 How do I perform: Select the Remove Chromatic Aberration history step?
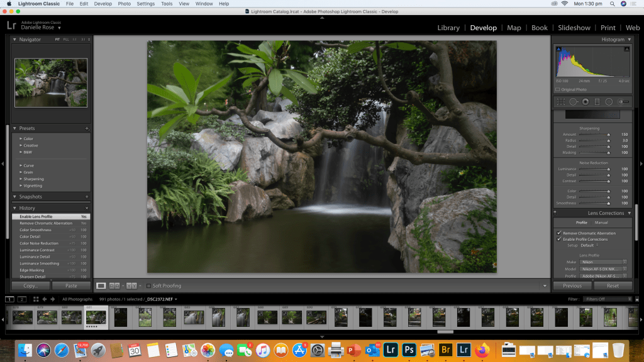(46, 223)
